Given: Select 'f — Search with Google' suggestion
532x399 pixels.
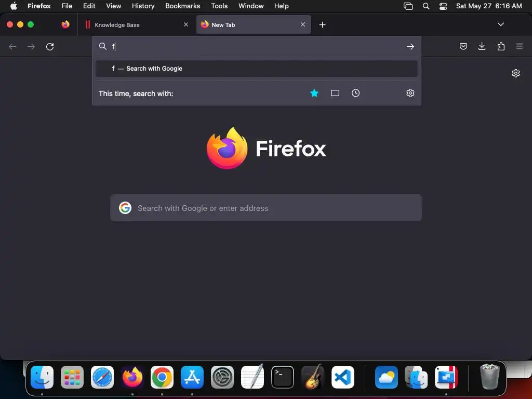Looking at the screenshot, I should click(x=257, y=69).
